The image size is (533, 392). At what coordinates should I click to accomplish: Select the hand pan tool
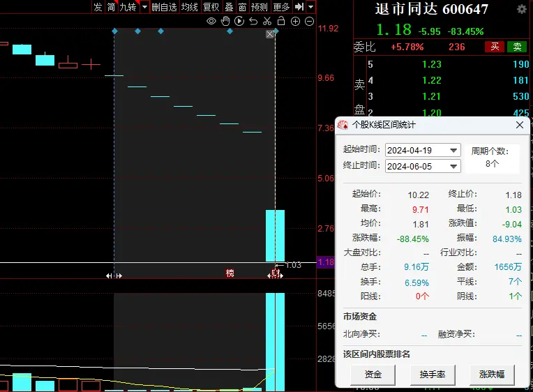click(x=225, y=22)
